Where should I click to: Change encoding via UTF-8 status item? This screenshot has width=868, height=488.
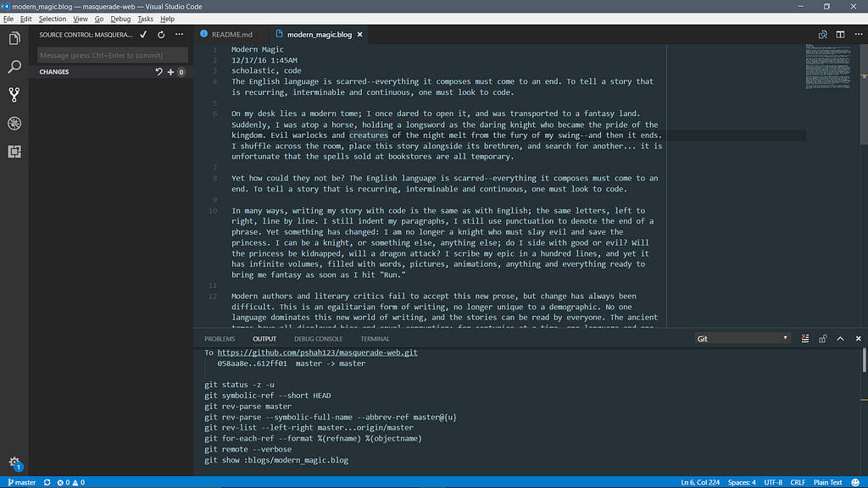pyautogui.click(x=773, y=482)
